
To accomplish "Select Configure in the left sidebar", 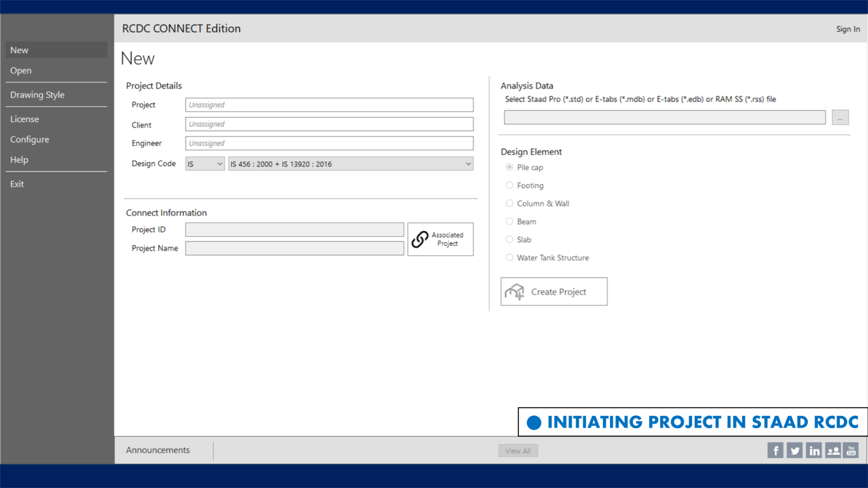I will click(x=29, y=139).
